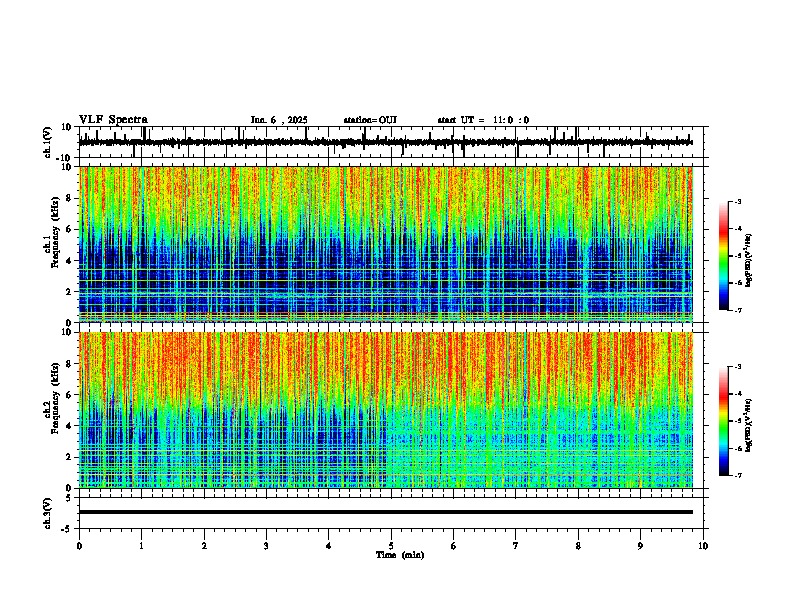Click time axis tick label "5"

(391, 546)
